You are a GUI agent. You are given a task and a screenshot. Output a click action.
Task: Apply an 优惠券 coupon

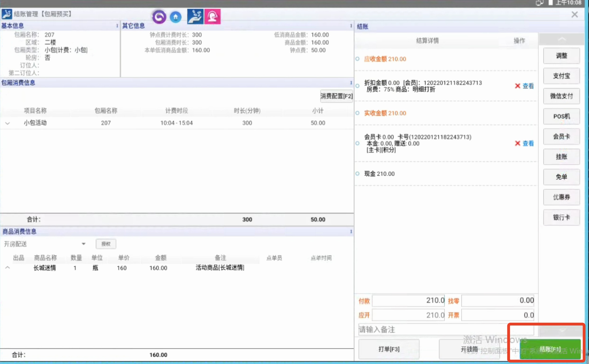(x=561, y=197)
